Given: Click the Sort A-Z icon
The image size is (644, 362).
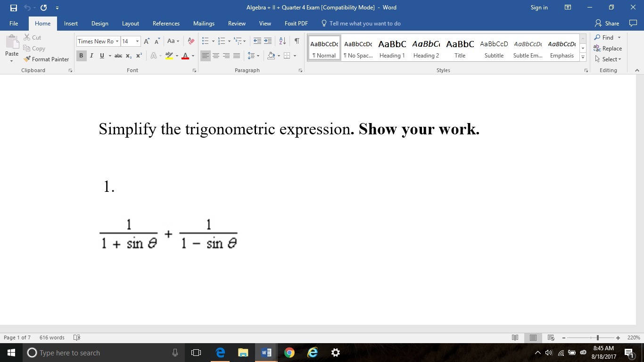Looking at the screenshot, I should click(282, 41).
